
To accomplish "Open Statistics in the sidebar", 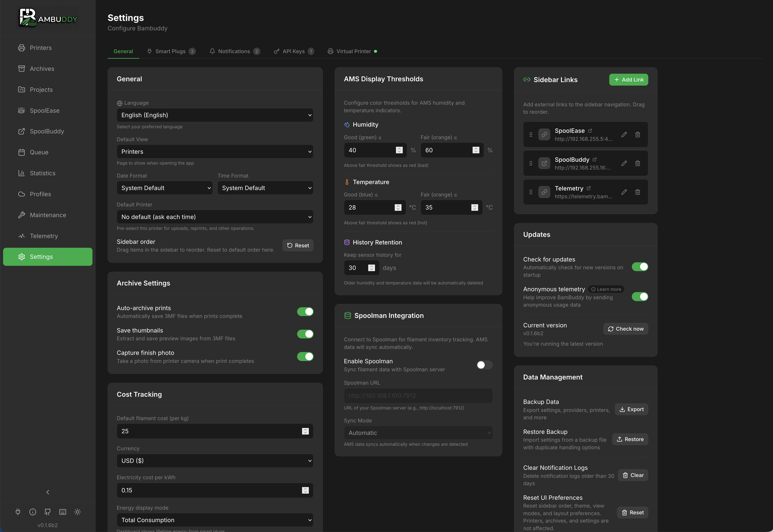I will pos(47,173).
